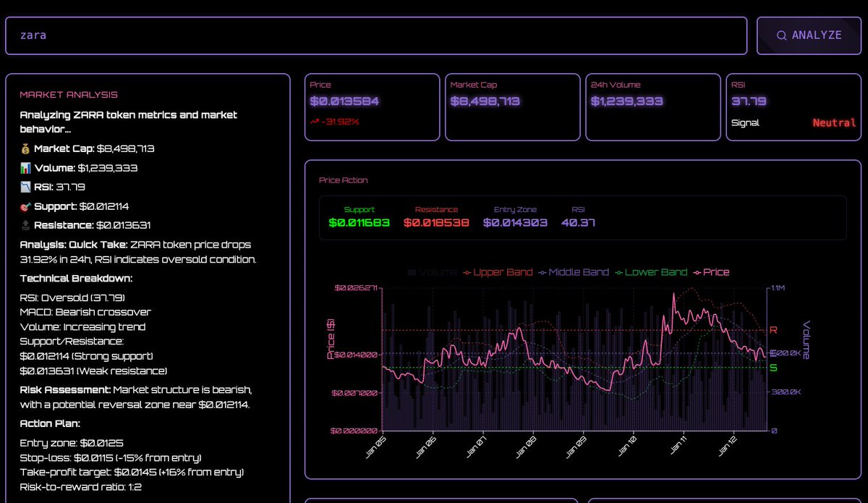Click the MARKET ANALYSIS heading
This screenshot has height=503, width=868.
point(69,95)
